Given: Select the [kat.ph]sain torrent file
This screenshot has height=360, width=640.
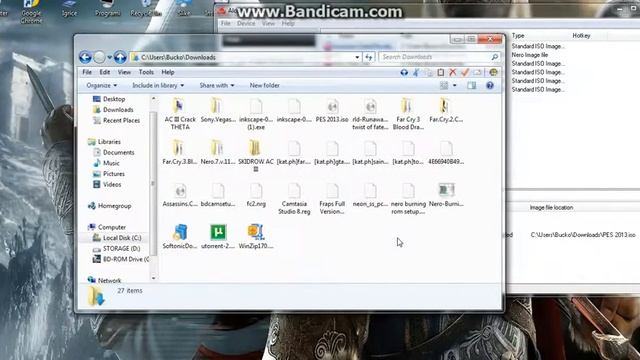Looking at the screenshot, I should tap(370, 153).
